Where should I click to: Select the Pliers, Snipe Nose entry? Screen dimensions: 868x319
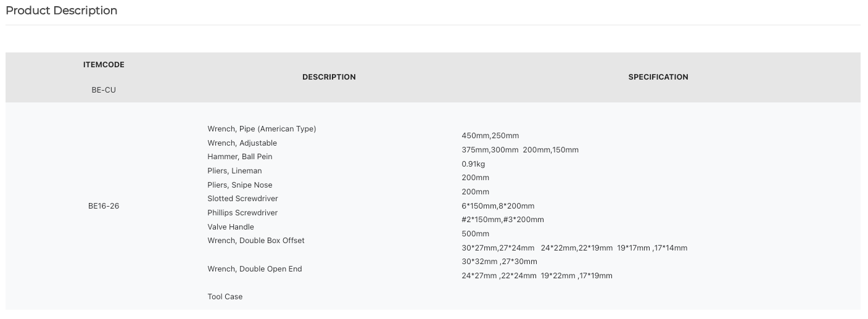coord(239,185)
